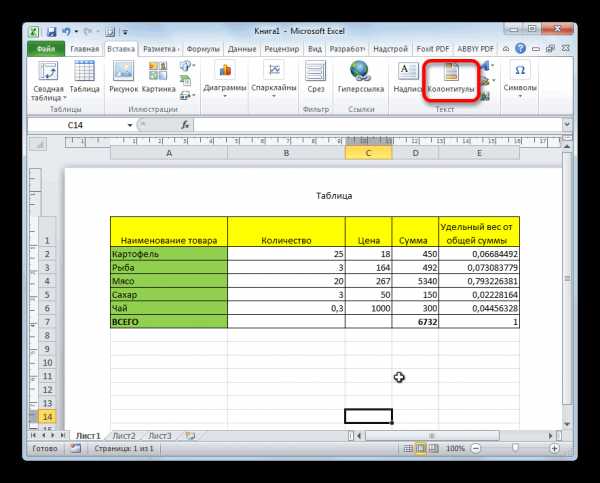The width and height of the screenshot is (600, 483).
Task: Switch to the Данные ribbon tab
Action: (x=242, y=49)
